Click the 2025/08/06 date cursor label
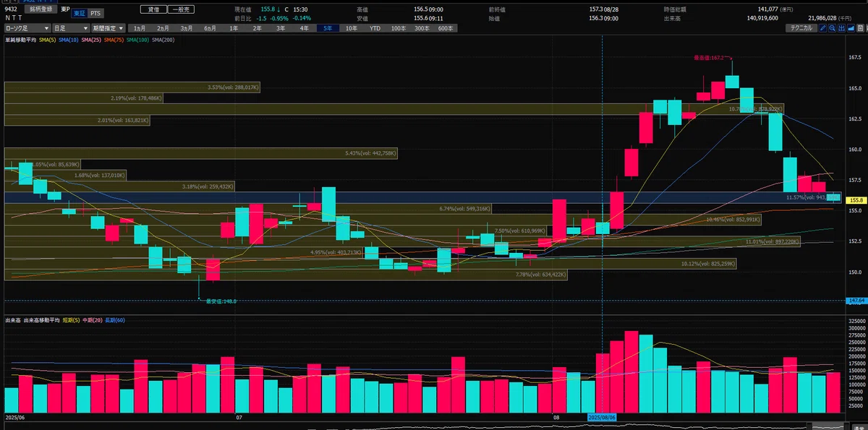 tap(602, 417)
